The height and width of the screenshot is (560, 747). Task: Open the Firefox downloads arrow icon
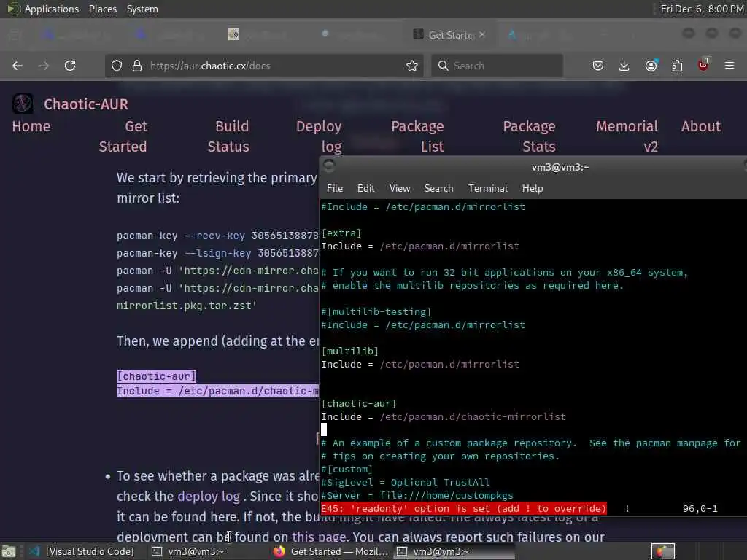624,66
